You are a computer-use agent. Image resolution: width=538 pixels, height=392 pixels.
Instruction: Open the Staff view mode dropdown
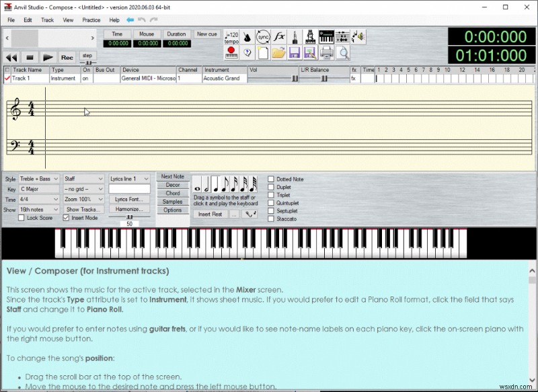click(83, 179)
